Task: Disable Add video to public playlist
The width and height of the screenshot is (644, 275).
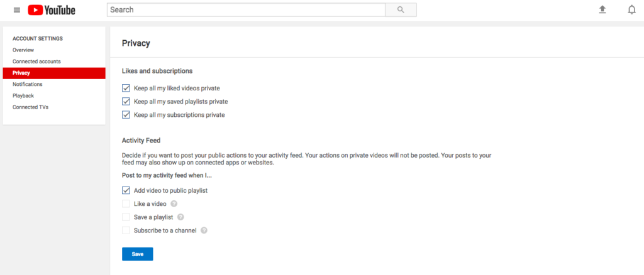Action: point(126,190)
